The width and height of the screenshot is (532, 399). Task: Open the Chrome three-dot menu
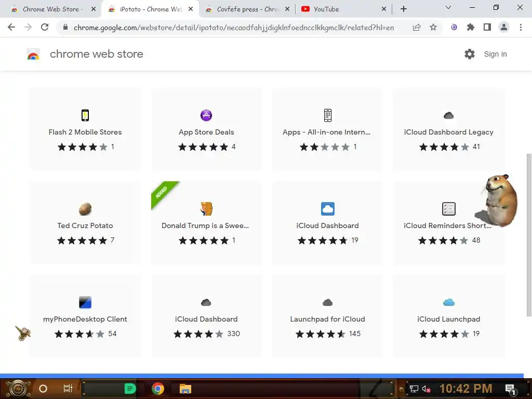521,27
